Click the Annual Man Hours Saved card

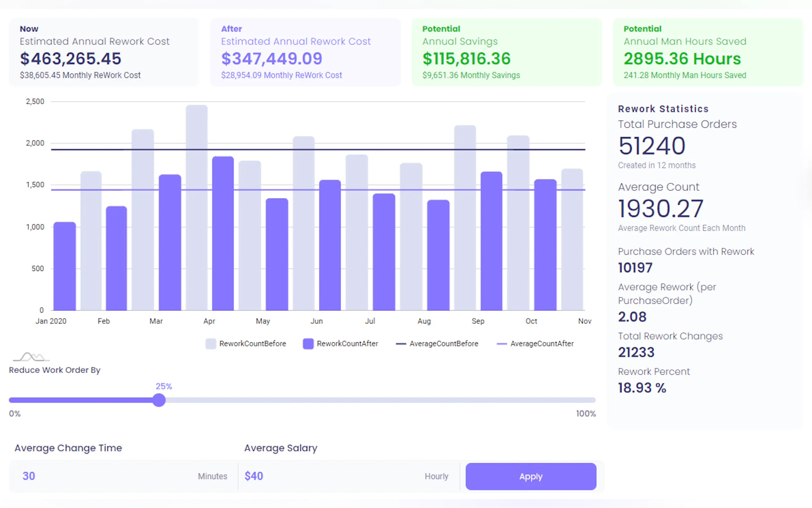tap(707, 52)
